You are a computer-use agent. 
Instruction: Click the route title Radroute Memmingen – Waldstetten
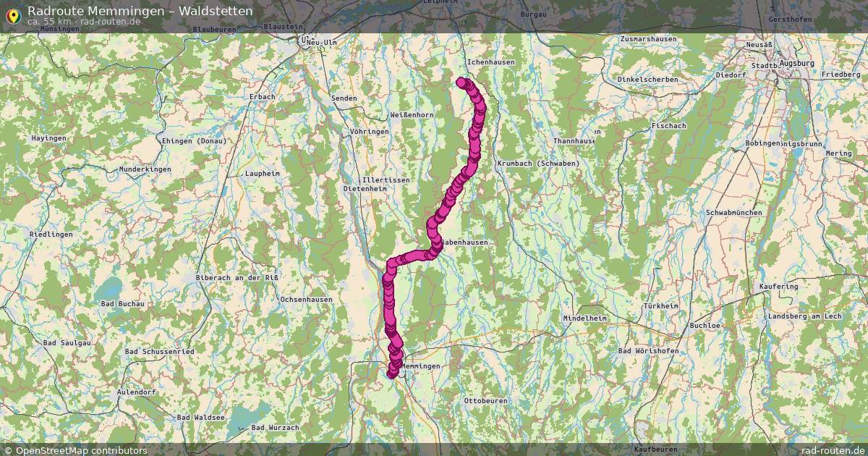pyautogui.click(x=140, y=11)
